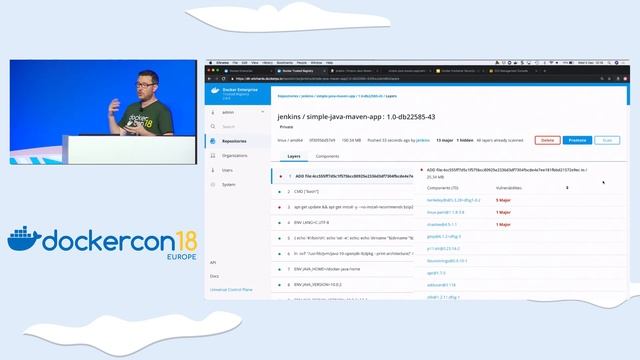
Task: Click the Apple menu icon
Action: tap(211, 63)
